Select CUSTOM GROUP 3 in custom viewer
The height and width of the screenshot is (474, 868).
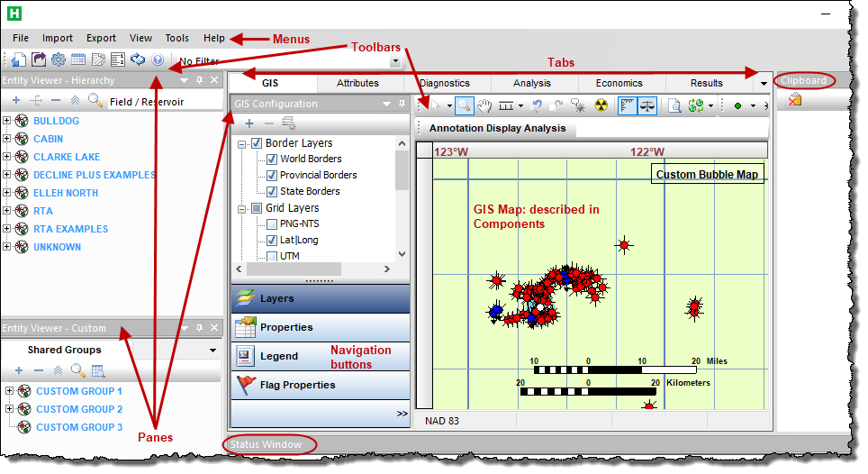[x=79, y=427]
